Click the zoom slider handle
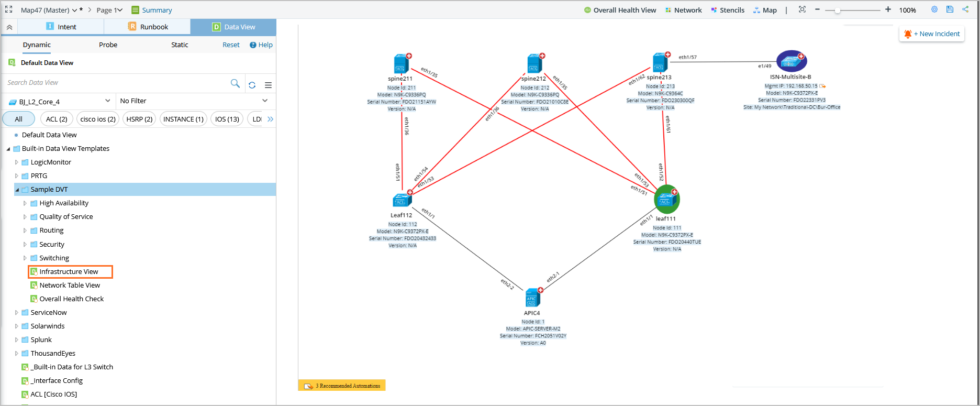This screenshot has height=406, width=980. (x=838, y=10)
